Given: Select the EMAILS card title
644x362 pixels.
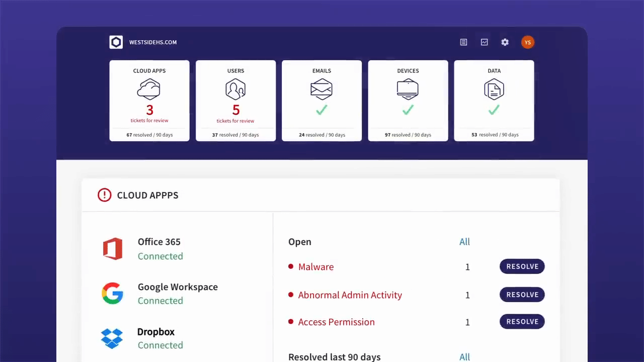Looking at the screenshot, I should click(x=321, y=71).
